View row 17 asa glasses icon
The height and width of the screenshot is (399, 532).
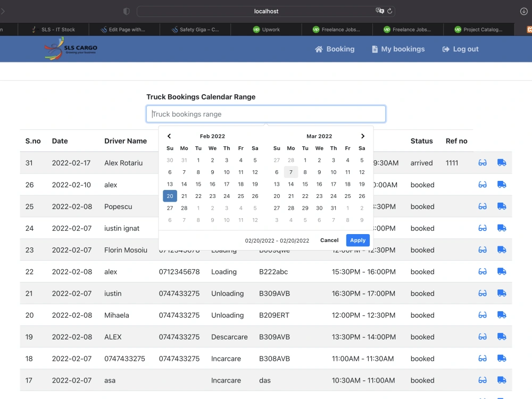coord(483,380)
